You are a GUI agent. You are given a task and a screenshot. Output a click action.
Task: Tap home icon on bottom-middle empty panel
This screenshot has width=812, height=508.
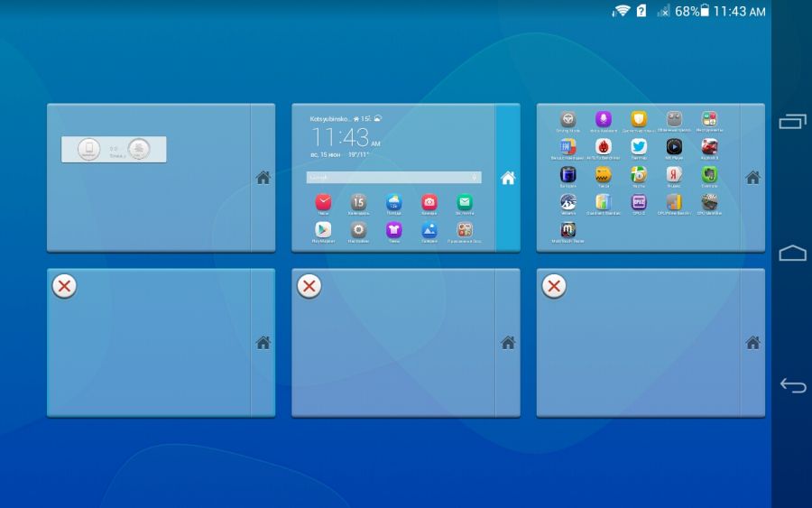point(508,343)
